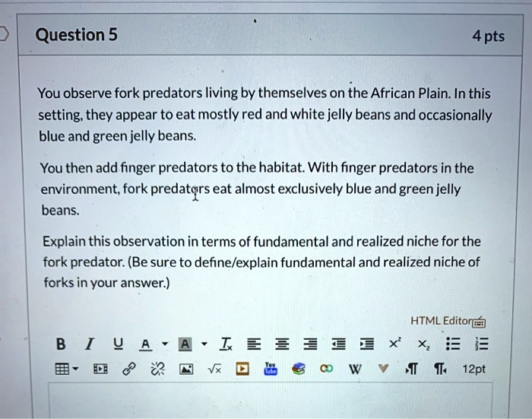Image resolution: width=532 pixels, height=419 pixels.
Task: Click the orange V-shaped tool icon
Action: (383, 368)
